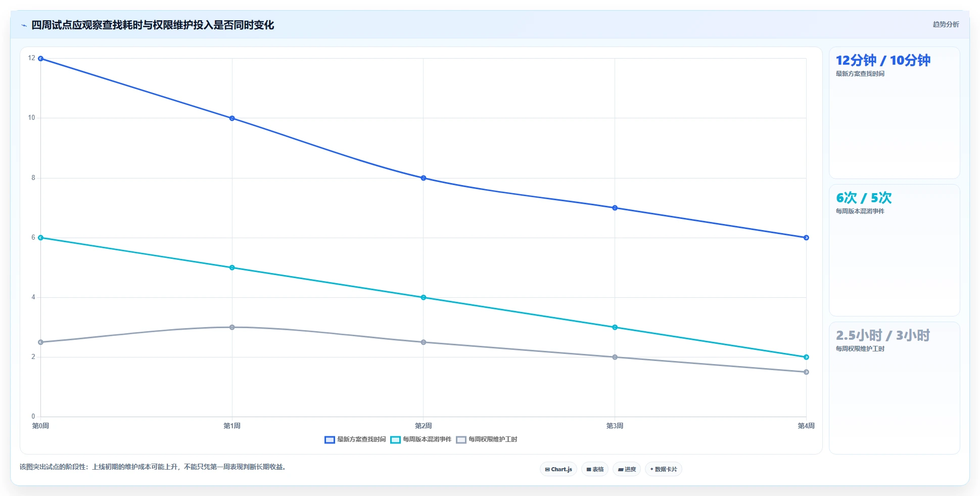Click the cyan line point at 第4周 (2)
The width and height of the screenshot is (980, 496).
tap(806, 357)
